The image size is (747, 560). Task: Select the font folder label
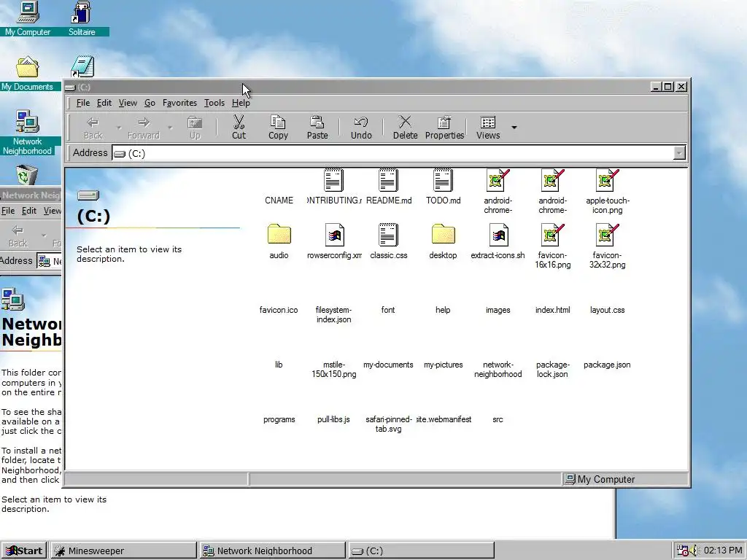388,310
